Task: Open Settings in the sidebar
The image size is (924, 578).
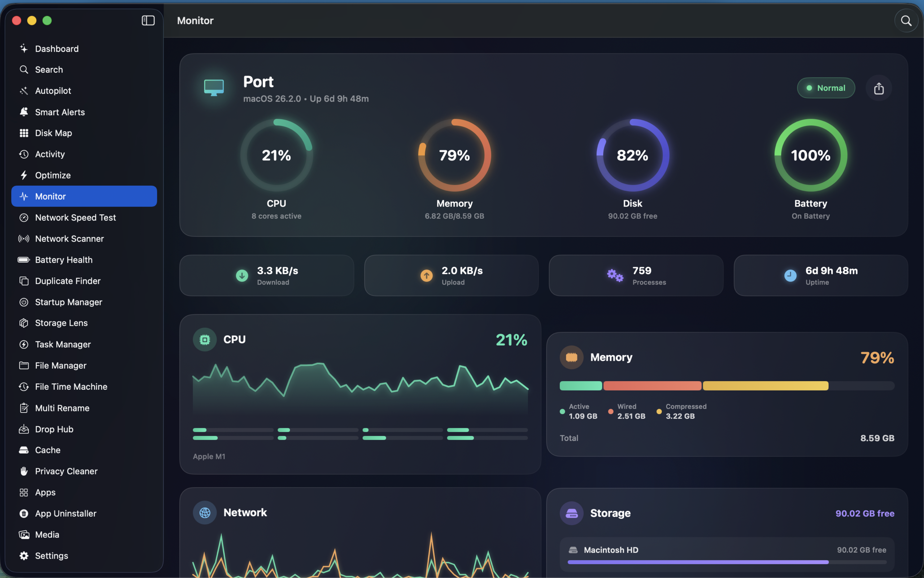Action: [x=84, y=556]
